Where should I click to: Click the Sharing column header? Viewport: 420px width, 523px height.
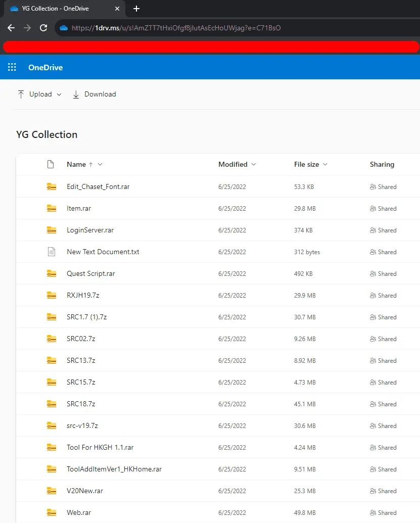pos(382,164)
